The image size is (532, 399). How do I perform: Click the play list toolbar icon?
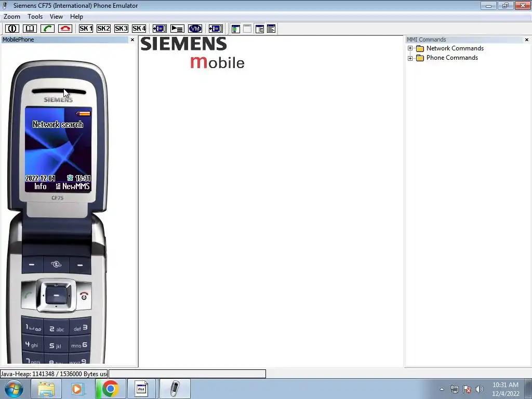(177, 29)
